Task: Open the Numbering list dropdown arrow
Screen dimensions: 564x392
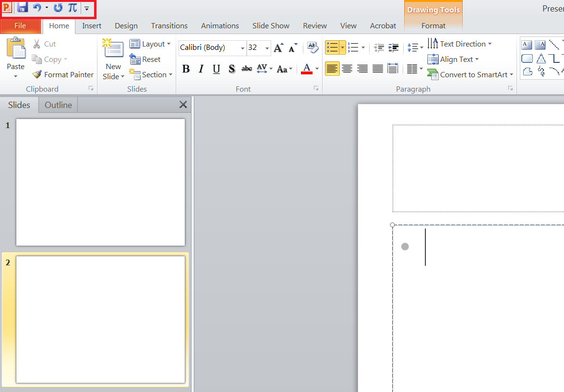Action: point(363,48)
